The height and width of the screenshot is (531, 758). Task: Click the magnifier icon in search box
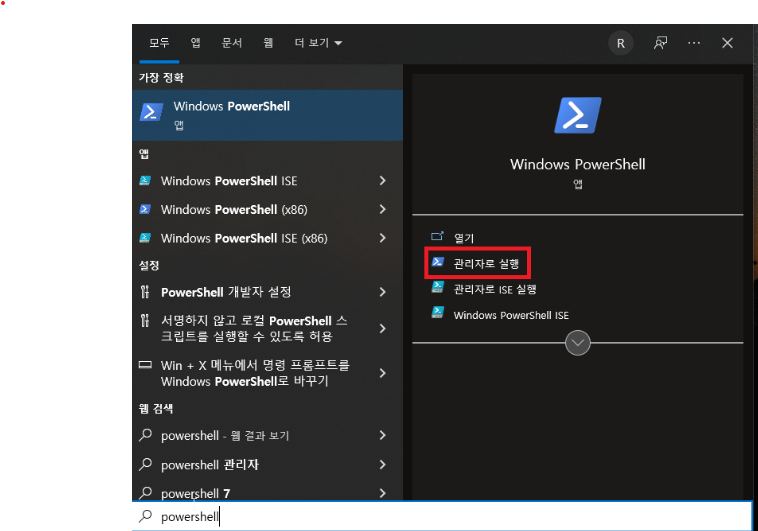point(146,516)
